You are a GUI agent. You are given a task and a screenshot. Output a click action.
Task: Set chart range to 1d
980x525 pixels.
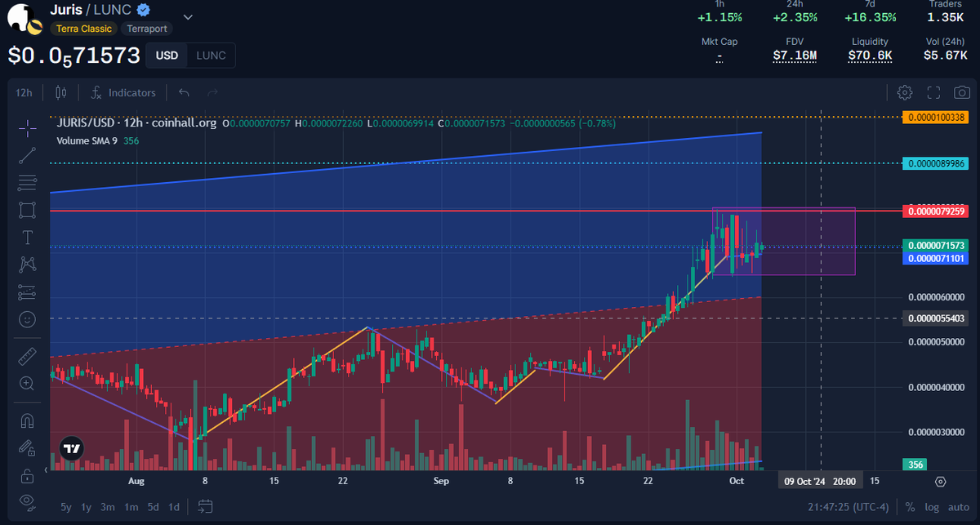(173, 506)
